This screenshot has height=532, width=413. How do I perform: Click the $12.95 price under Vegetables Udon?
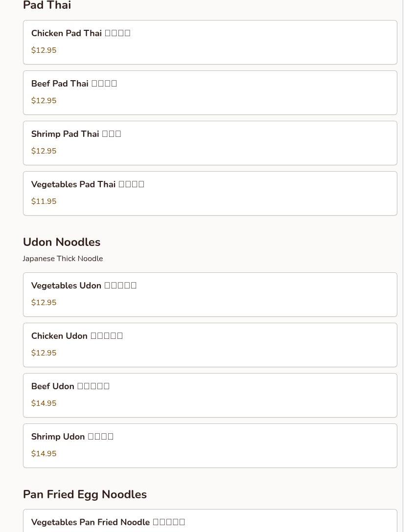[44, 303]
